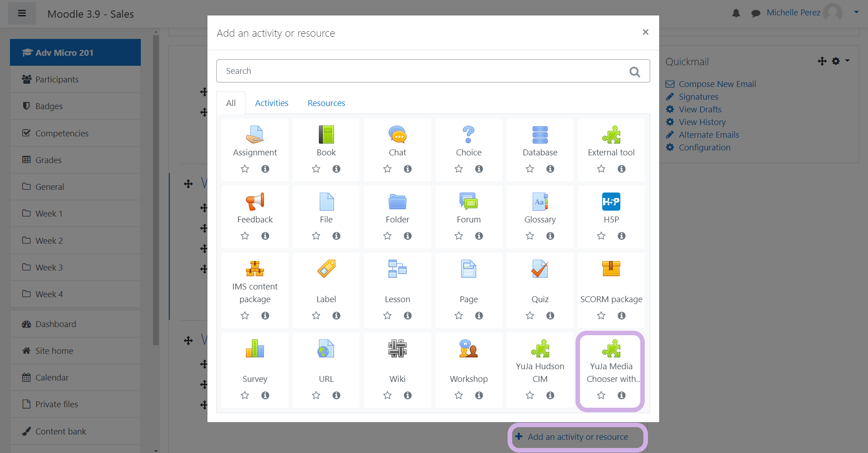Switch to the Activities tab

pos(271,103)
